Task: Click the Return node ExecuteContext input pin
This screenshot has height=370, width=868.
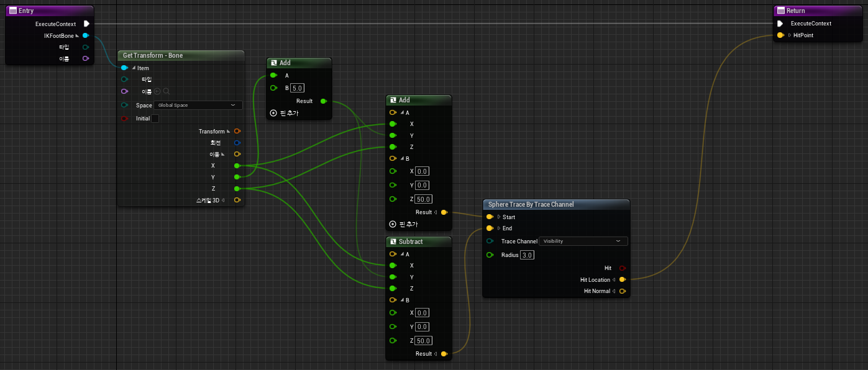Action: (x=780, y=24)
